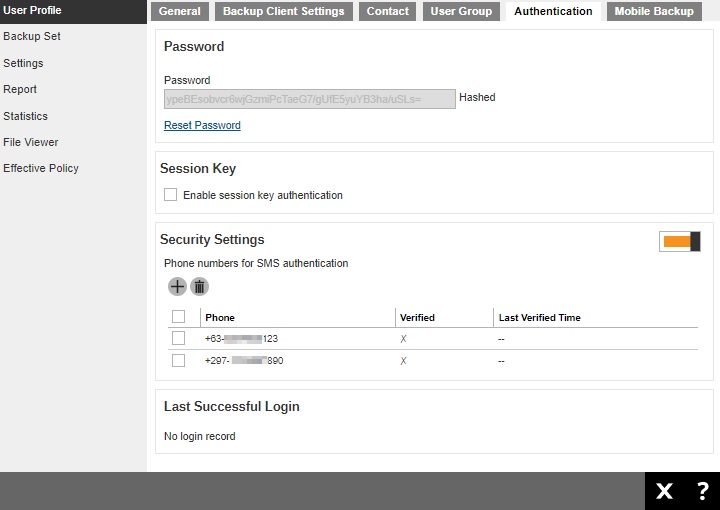Click the Verified X for the +63 number
The height and width of the screenshot is (510, 720).
click(403, 339)
